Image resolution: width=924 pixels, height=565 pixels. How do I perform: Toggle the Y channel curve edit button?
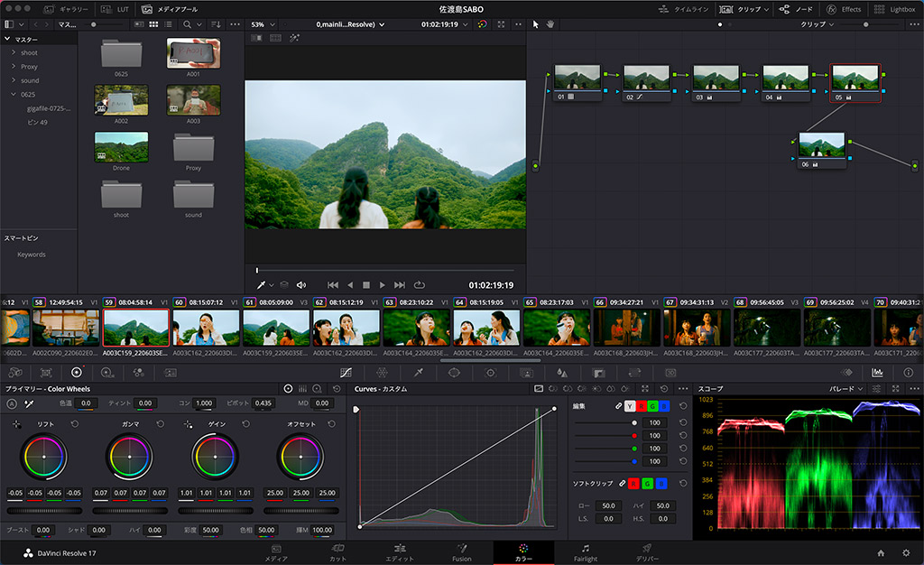click(629, 406)
